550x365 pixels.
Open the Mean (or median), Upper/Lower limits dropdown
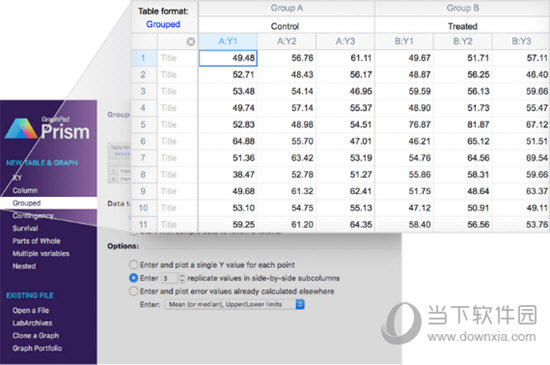coord(234,304)
